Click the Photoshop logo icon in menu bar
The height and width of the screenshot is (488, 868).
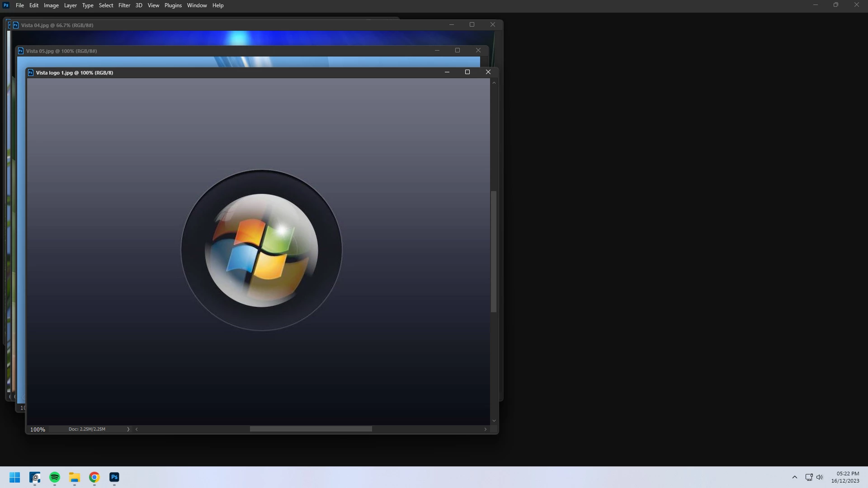pyautogui.click(x=6, y=5)
